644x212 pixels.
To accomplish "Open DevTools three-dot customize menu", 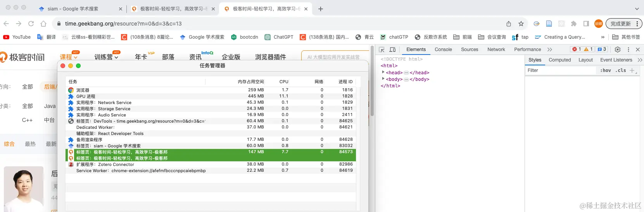I will point(628,50).
